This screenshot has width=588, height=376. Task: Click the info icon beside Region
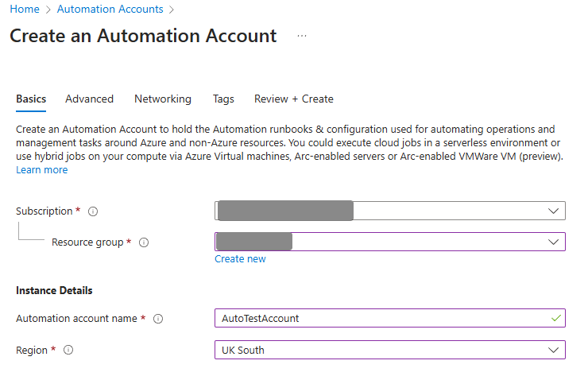coord(68,350)
